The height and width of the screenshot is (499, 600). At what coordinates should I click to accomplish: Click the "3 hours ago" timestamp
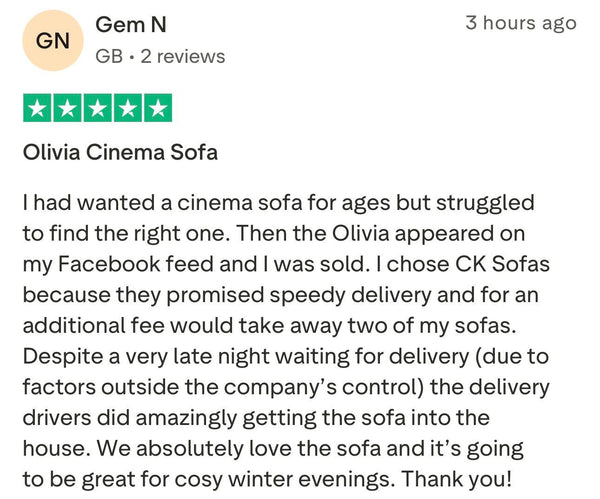[x=520, y=23]
